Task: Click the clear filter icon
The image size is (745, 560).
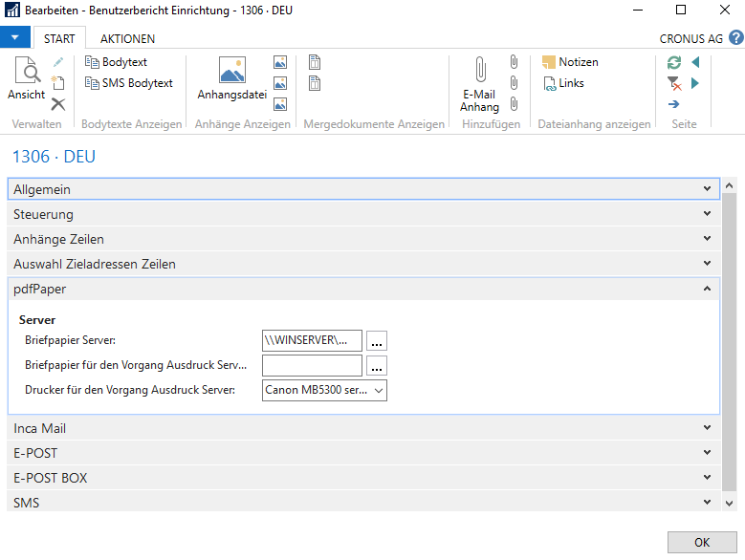Action: tap(673, 83)
